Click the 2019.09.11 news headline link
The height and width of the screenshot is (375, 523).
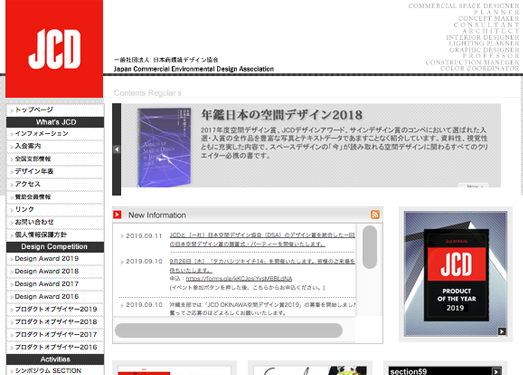(262, 240)
